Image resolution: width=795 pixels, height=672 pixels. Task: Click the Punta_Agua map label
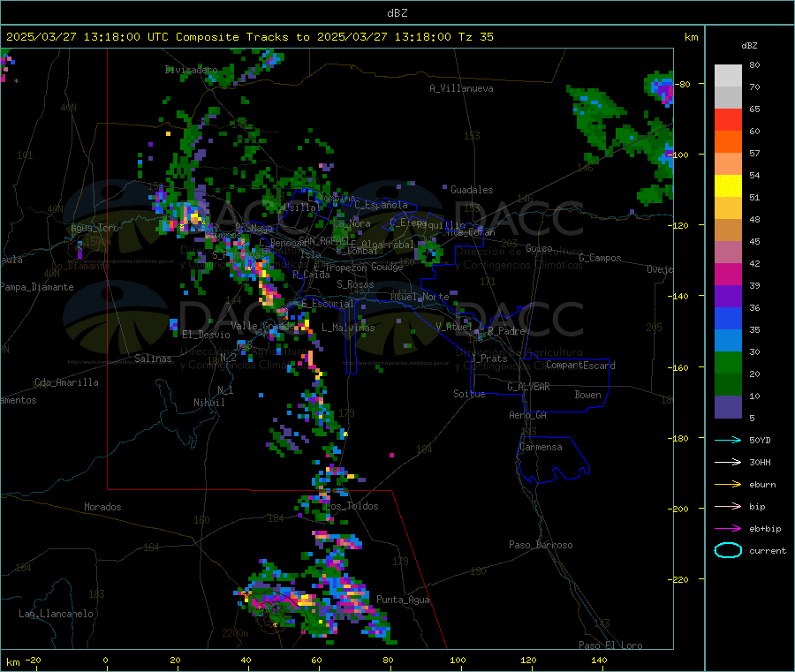403,600
